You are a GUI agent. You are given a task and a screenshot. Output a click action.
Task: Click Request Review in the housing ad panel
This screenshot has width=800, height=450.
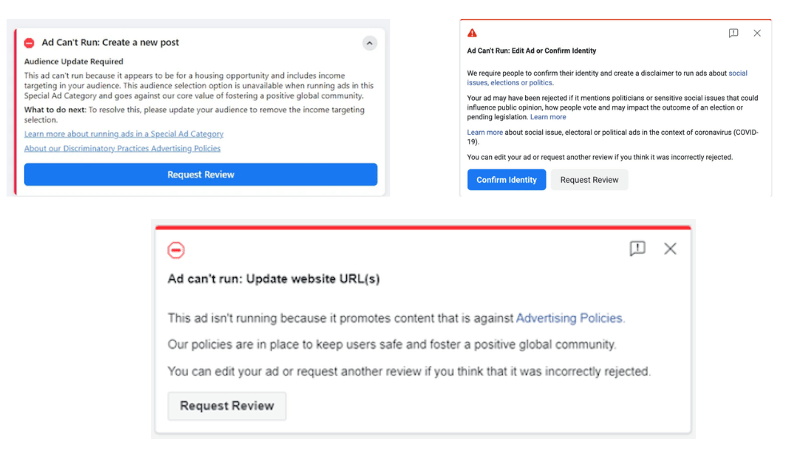pyautogui.click(x=201, y=174)
